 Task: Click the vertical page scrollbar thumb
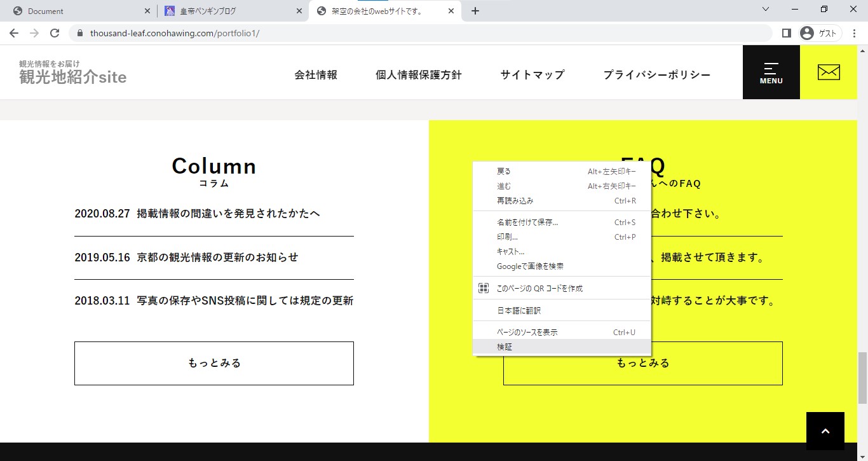pyautogui.click(x=862, y=378)
